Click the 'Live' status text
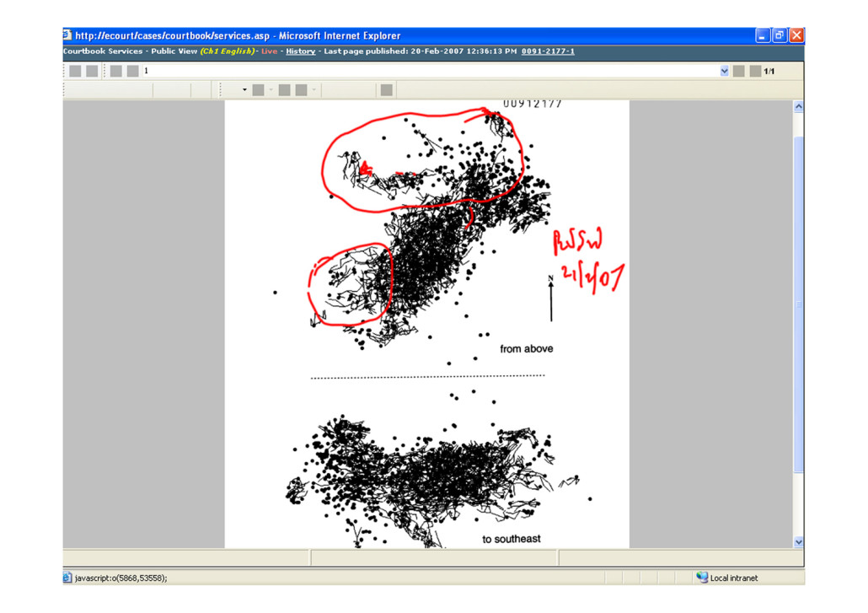The image size is (868, 613). pyautogui.click(x=269, y=51)
